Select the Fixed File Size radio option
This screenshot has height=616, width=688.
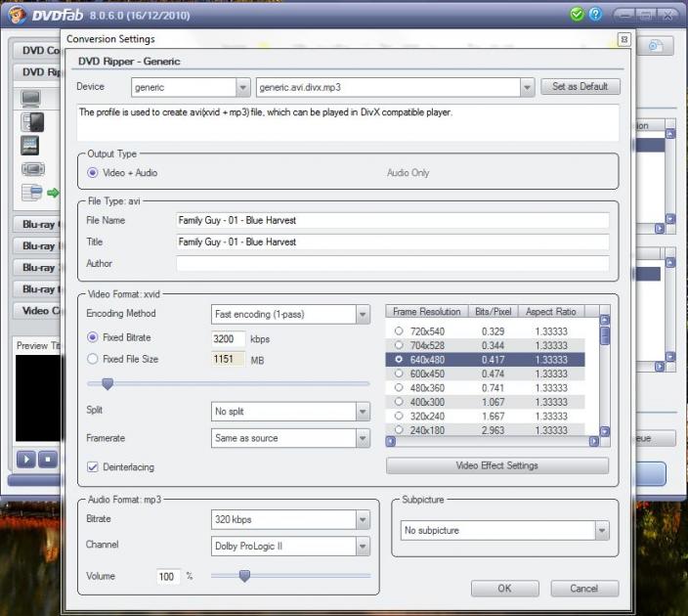pos(92,359)
